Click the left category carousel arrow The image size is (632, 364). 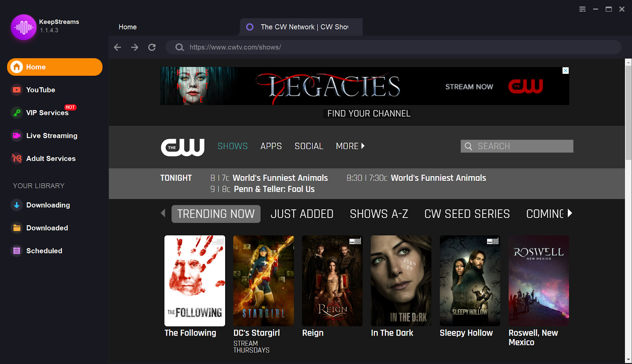(x=163, y=213)
